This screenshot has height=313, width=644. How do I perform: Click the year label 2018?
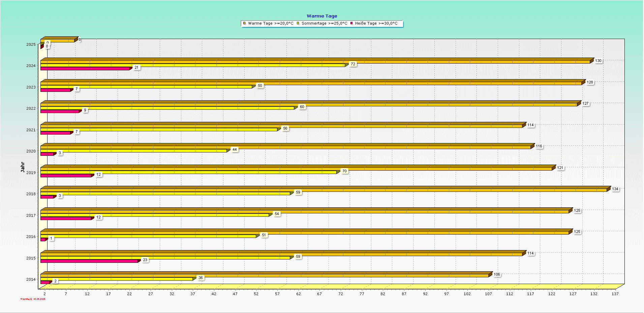click(x=31, y=194)
